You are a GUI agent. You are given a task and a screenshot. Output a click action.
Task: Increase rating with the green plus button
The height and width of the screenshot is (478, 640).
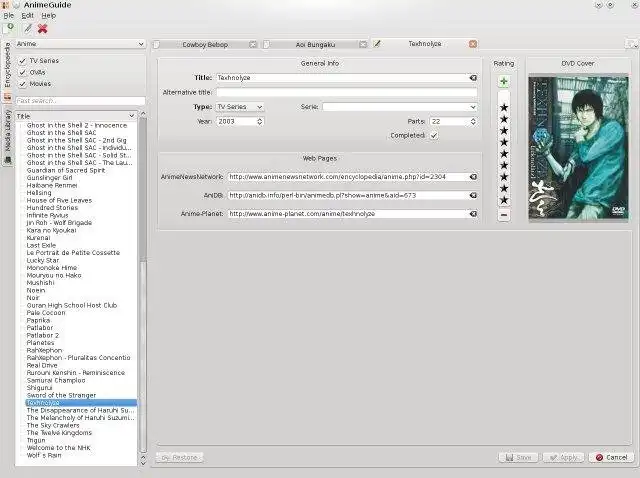pyautogui.click(x=503, y=81)
